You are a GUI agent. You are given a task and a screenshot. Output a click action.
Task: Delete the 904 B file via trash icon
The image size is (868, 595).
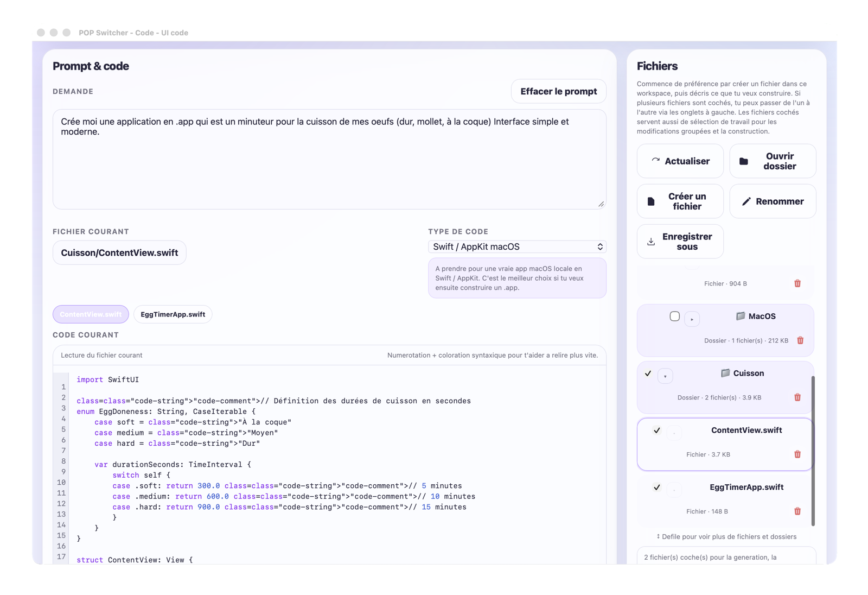coord(797,283)
